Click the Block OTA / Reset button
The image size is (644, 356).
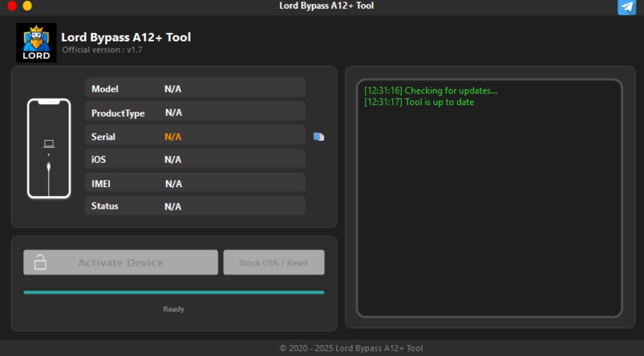[x=274, y=262]
